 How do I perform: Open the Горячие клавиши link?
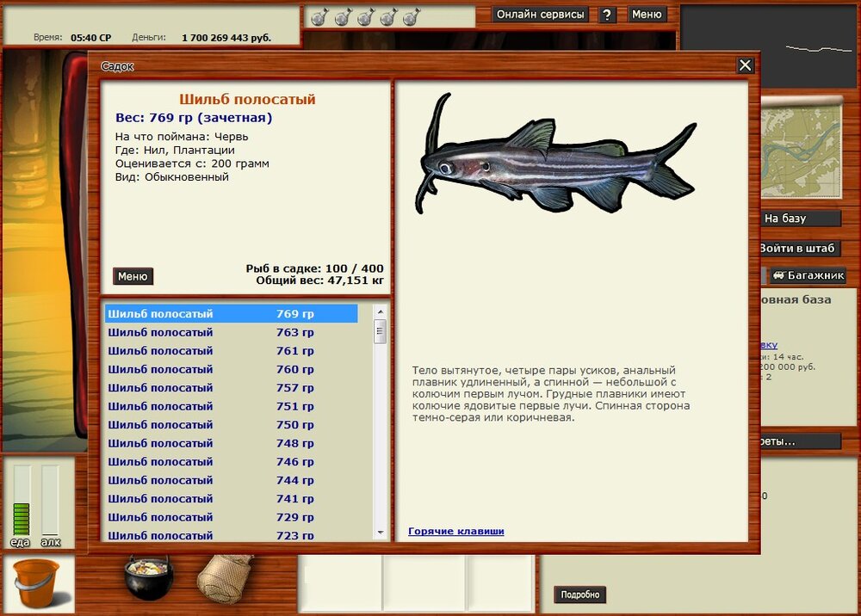click(455, 532)
